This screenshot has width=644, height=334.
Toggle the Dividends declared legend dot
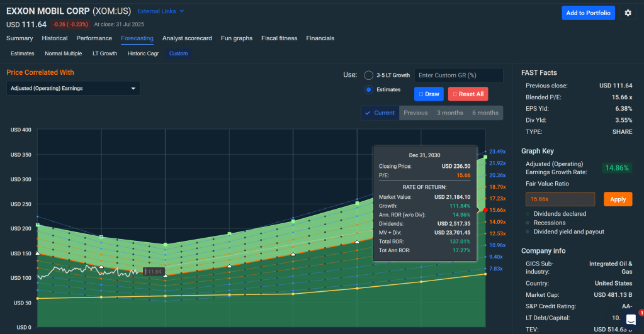tap(528, 214)
